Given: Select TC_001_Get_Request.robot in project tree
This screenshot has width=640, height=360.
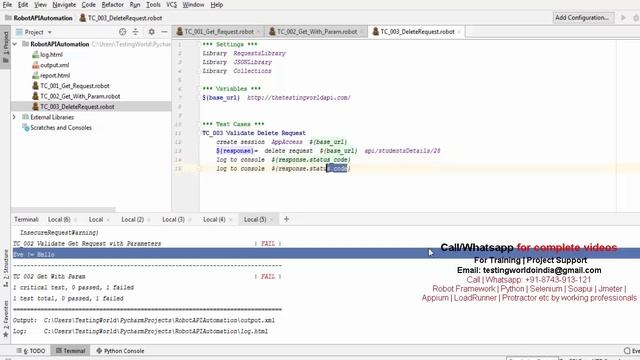Looking at the screenshot, I should click(x=74, y=86).
